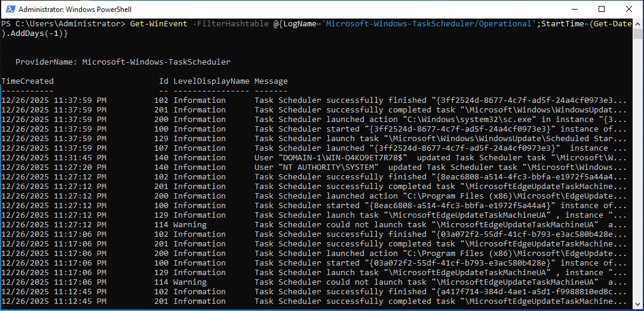Click the launch task WindowsUpdate\Scheduled Start message

click(441, 138)
